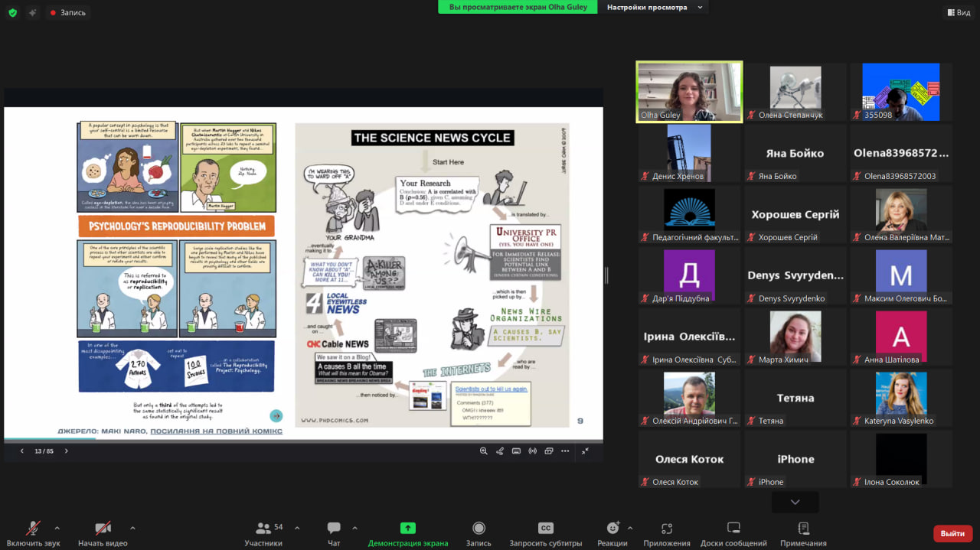Open three-dots more menu in presentation bar

[x=565, y=451]
